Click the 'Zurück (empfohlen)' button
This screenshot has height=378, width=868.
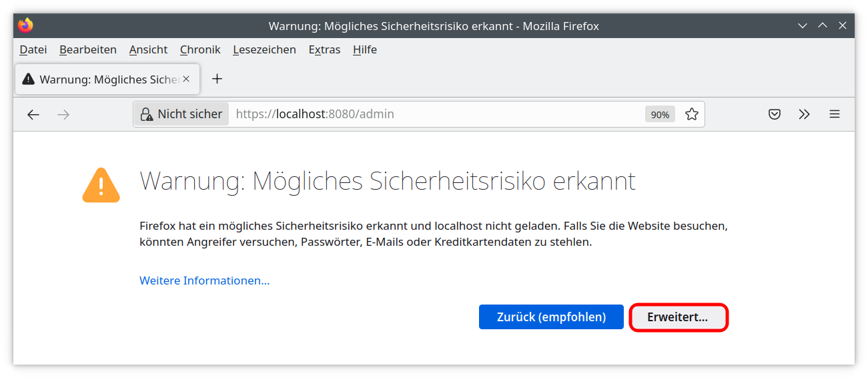(551, 317)
